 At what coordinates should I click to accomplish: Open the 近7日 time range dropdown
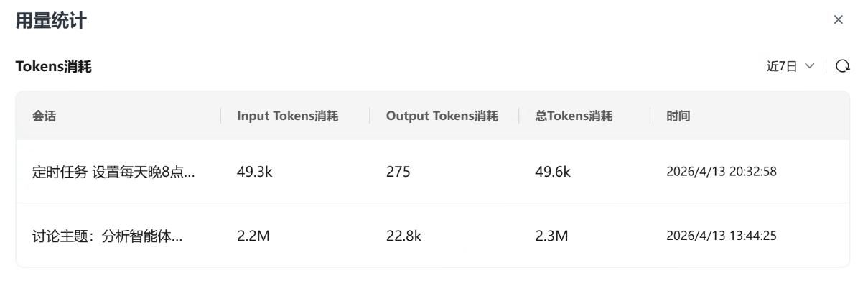[790, 66]
